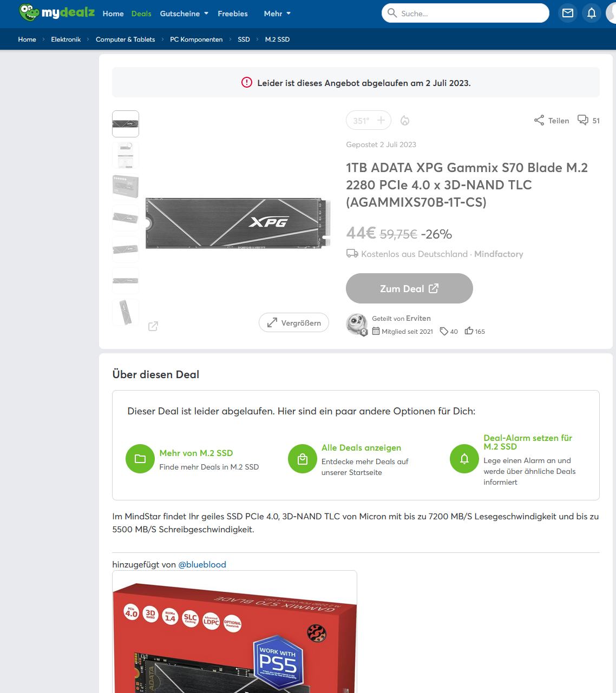Open the Freebies nav item
This screenshot has height=693, width=616.
point(233,13)
